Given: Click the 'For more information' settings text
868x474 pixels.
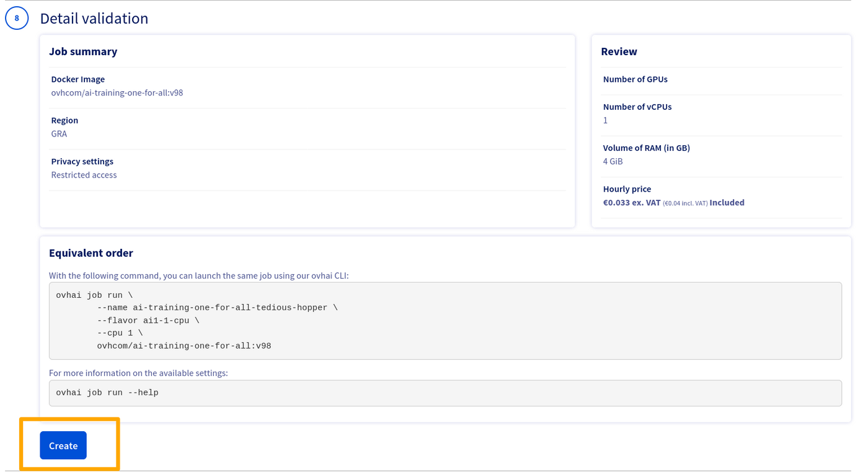Looking at the screenshot, I should pyautogui.click(x=138, y=373).
